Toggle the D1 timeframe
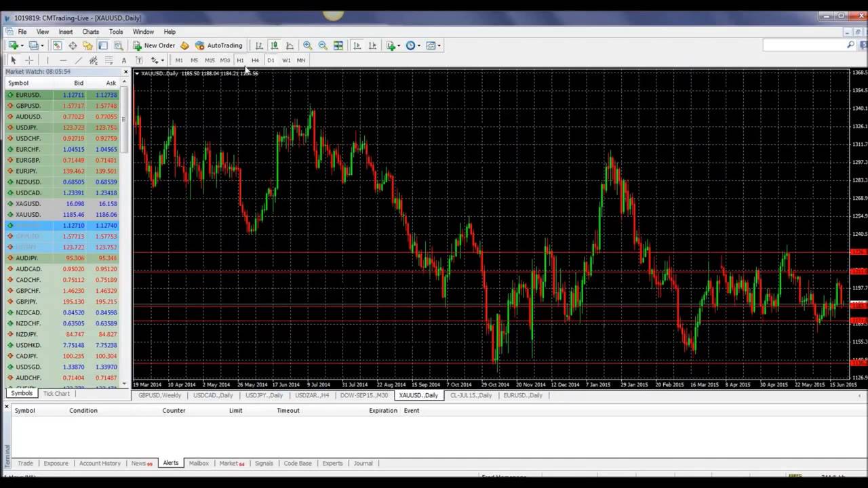 tap(271, 60)
